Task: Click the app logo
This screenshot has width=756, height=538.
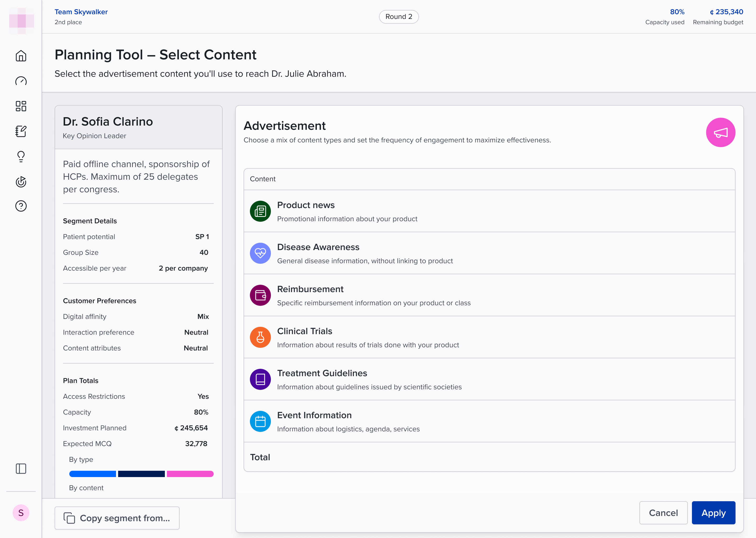Action: 21,21
